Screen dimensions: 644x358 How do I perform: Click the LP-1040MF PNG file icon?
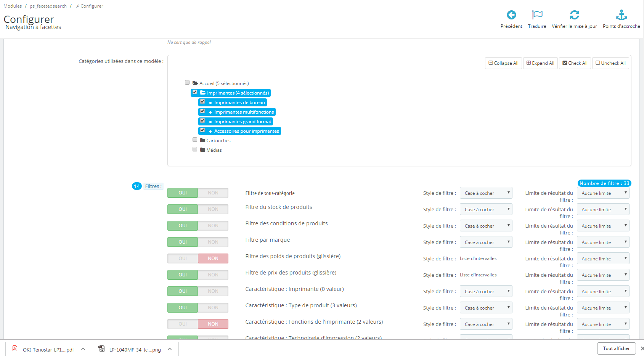click(101, 348)
